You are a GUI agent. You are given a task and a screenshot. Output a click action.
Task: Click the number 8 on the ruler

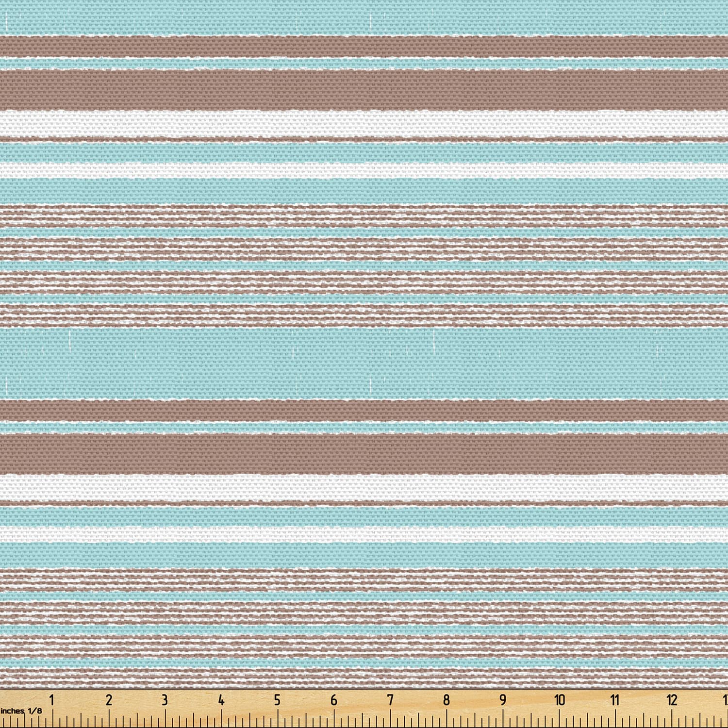(447, 699)
